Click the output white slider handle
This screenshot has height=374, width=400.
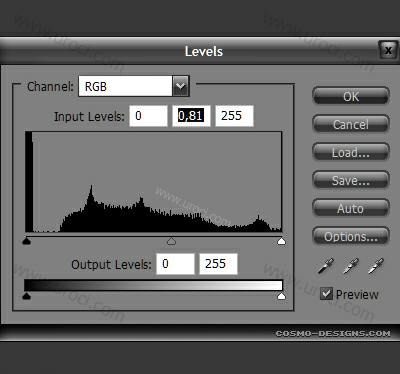[281, 295]
